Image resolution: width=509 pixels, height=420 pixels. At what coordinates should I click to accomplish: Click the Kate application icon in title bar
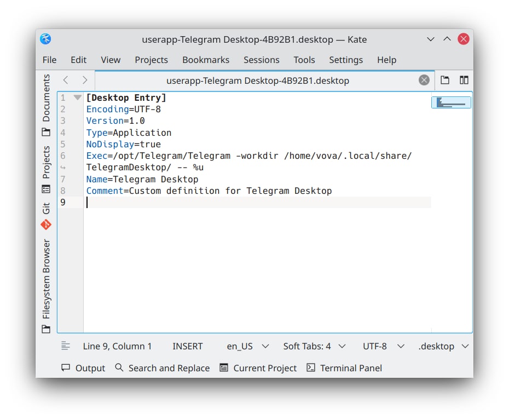coord(45,39)
